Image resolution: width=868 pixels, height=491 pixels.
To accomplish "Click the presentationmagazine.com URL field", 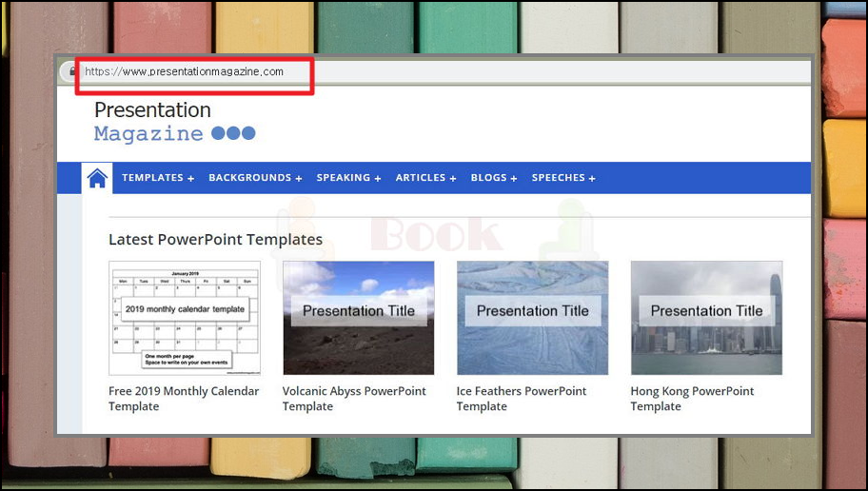I will pos(436,71).
